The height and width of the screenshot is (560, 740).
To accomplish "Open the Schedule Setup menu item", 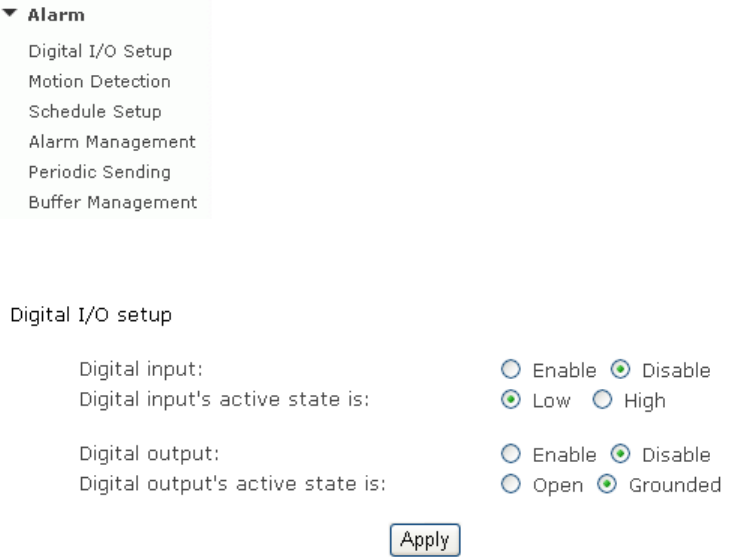I will point(95,111).
